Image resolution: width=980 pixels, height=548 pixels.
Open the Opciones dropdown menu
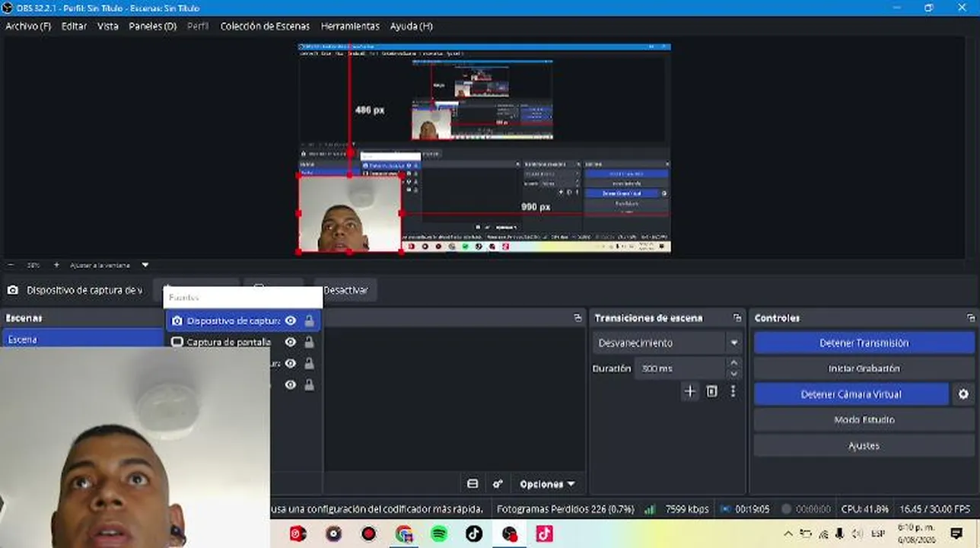click(547, 484)
